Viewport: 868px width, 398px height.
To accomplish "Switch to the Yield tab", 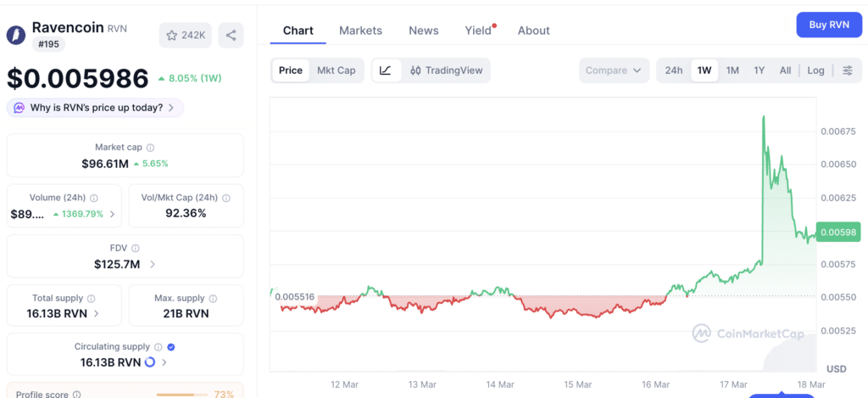I will tap(480, 31).
